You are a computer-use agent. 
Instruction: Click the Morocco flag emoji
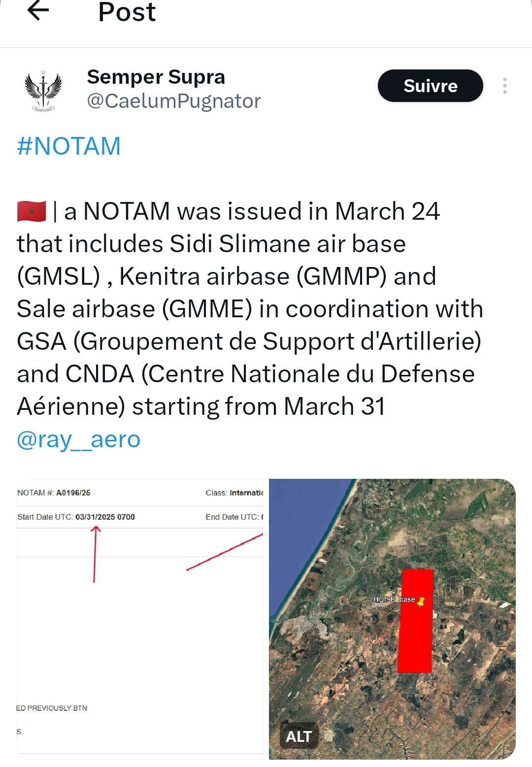click(32, 211)
